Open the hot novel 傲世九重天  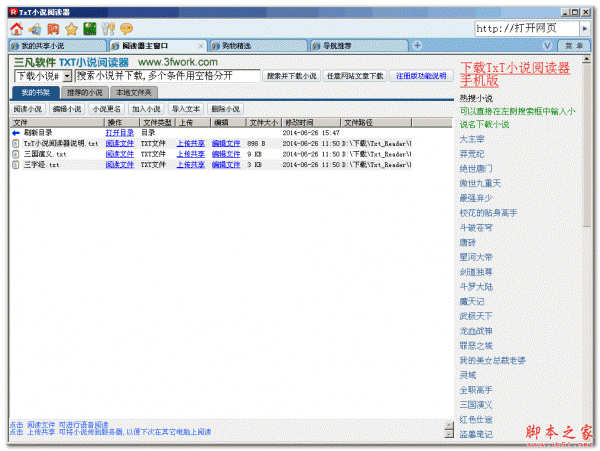pyautogui.click(x=480, y=183)
